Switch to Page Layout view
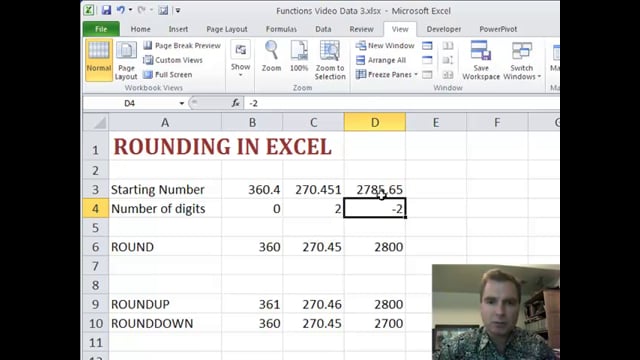This screenshot has width=640, height=360. pos(126,60)
